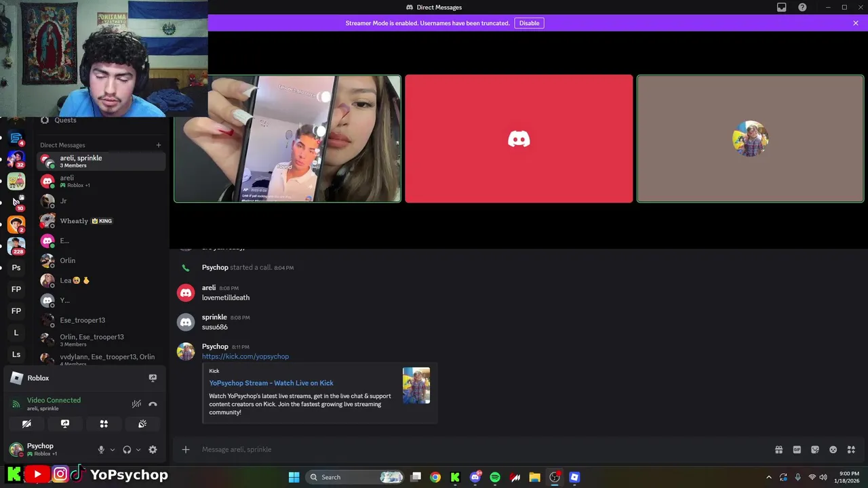
Task: Open server with 228 notifications badge
Action: (16, 245)
